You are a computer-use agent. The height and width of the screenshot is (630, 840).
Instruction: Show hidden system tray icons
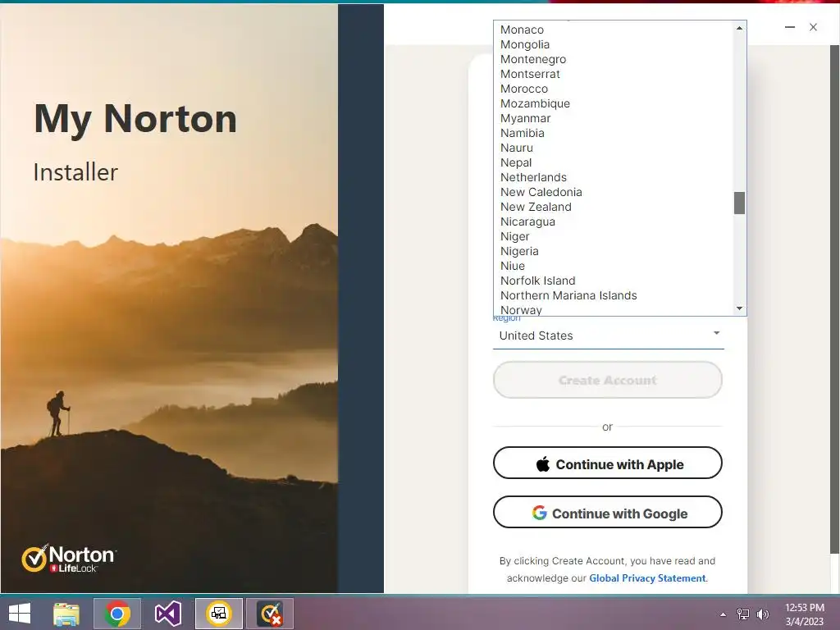724,614
